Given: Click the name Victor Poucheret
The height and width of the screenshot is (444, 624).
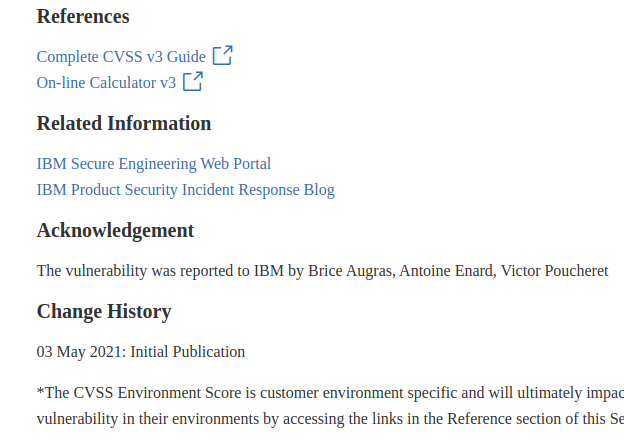Looking at the screenshot, I should tap(554, 271).
